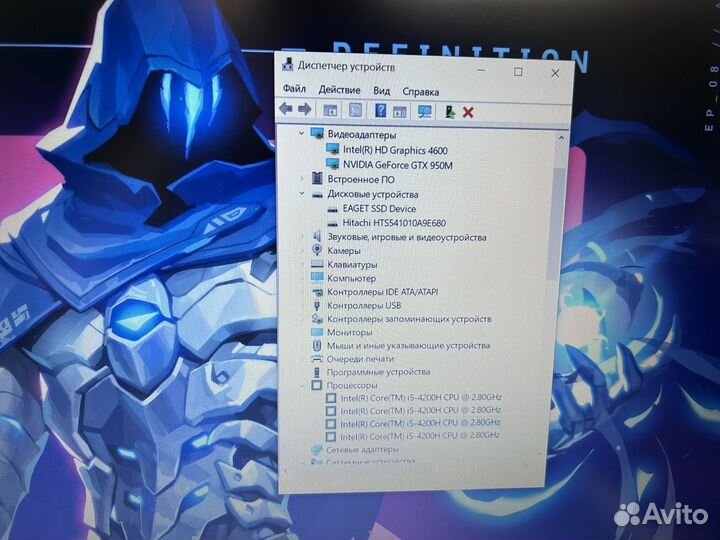Click the Контроллеры USB plug icon

[x=316, y=305]
